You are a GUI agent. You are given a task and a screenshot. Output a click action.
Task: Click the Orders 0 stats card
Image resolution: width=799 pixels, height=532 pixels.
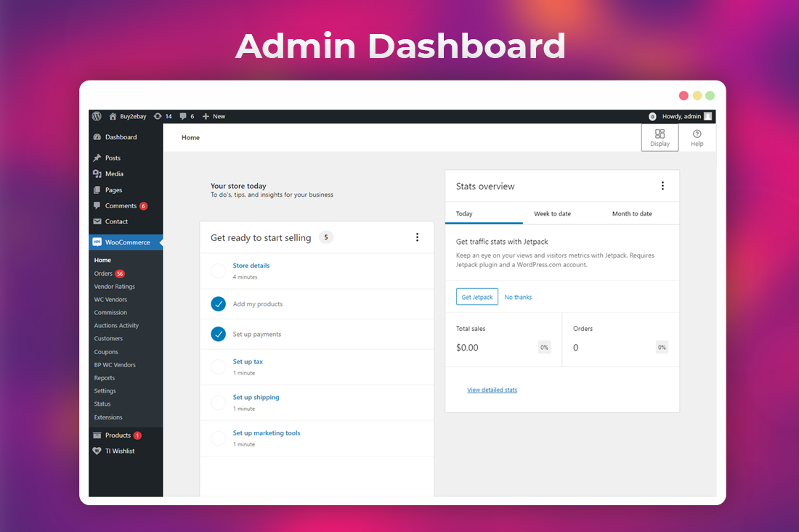coord(620,340)
